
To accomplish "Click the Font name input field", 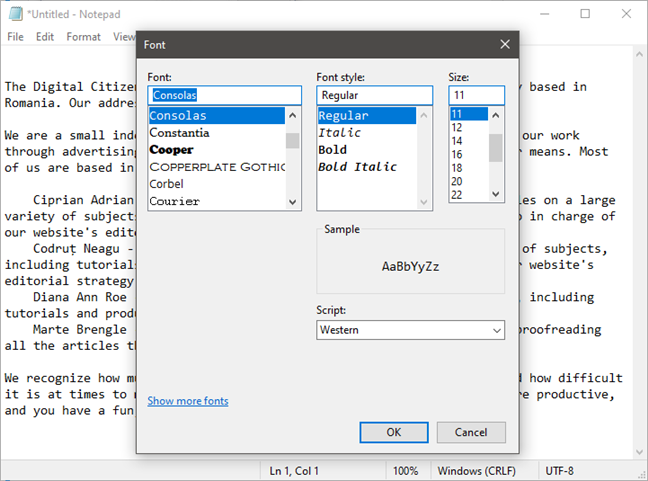I will [224, 95].
